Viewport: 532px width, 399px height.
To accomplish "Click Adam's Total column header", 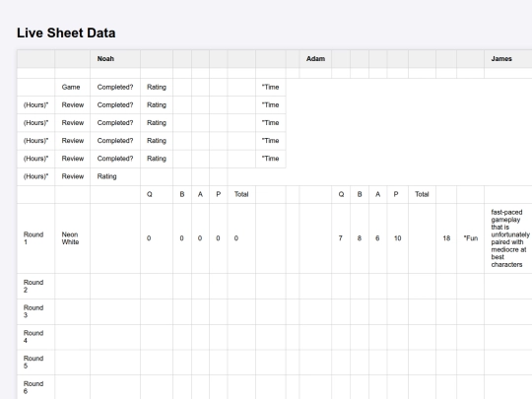I will coord(422,194).
